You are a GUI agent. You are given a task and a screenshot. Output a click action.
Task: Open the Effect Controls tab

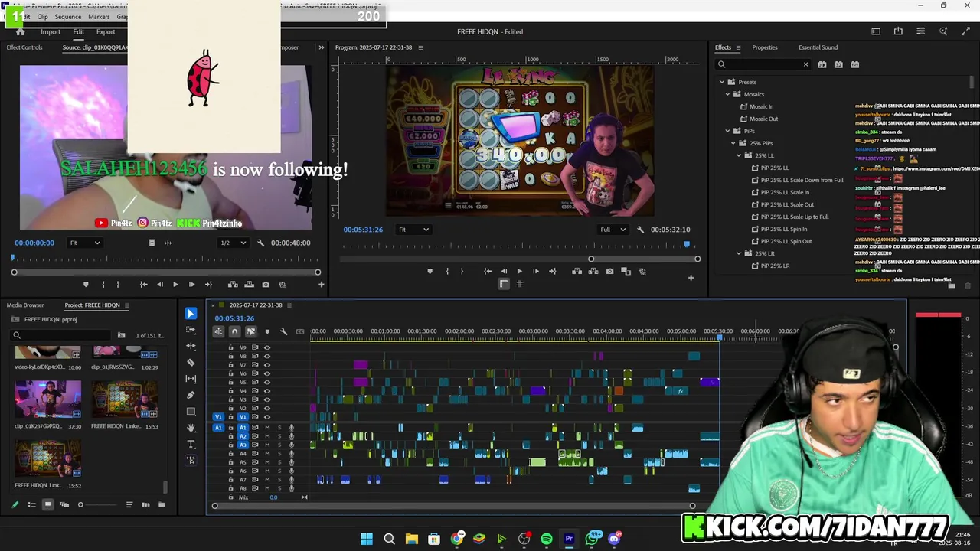point(24,47)
